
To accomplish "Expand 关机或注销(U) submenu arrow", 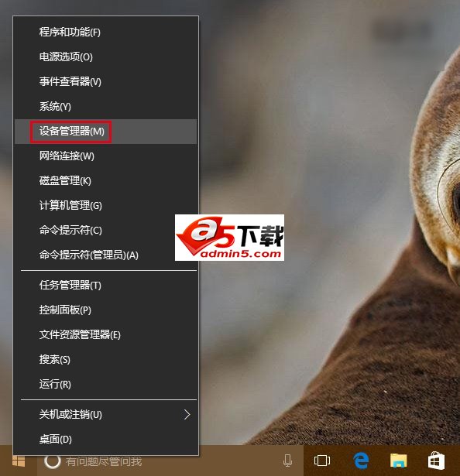I will 187,414.
